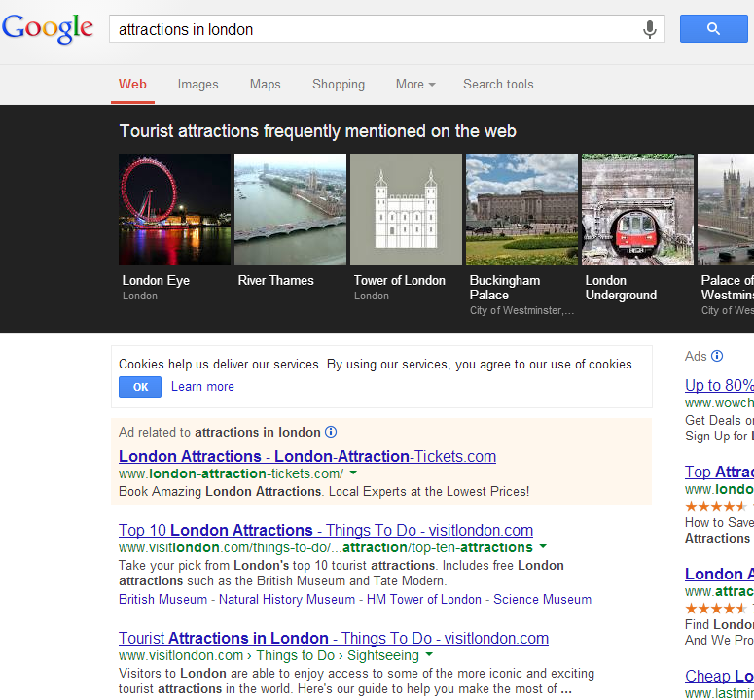Switch to the Shopping tab
754x700 pixels.
[339, 84]
